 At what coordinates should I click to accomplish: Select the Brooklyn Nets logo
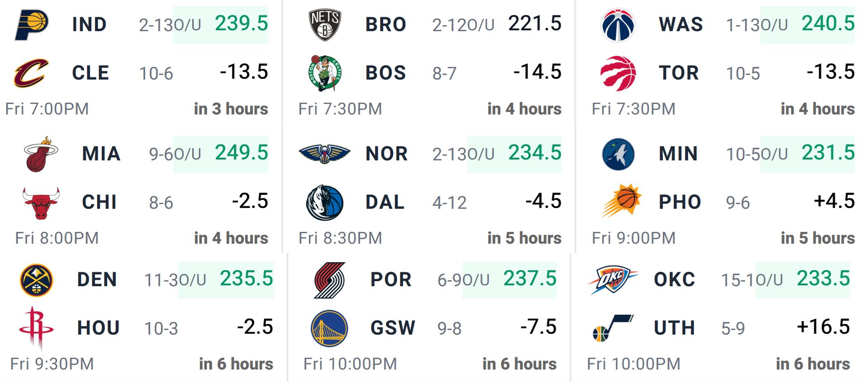coord(325,25)
